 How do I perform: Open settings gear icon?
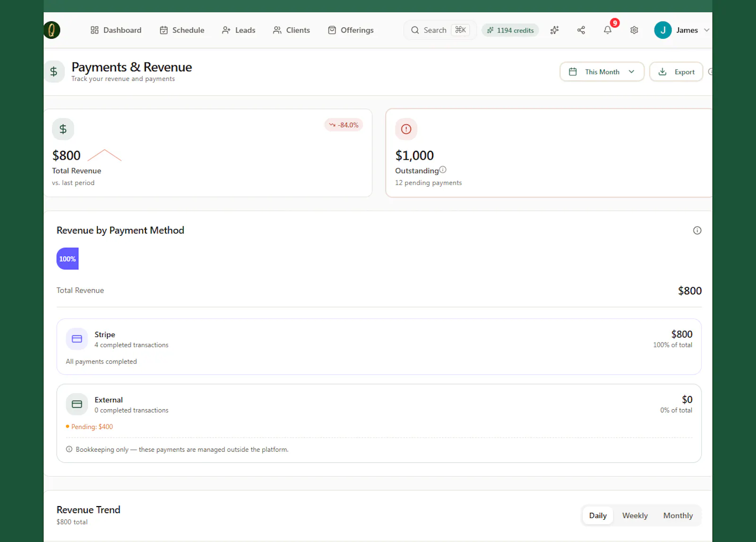634,30
